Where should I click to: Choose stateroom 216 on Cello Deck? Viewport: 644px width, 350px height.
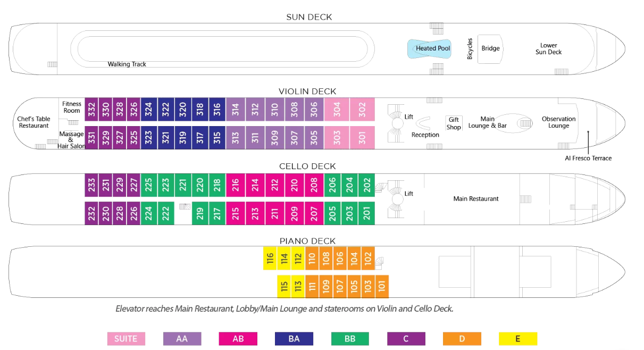tap(235, 185)
